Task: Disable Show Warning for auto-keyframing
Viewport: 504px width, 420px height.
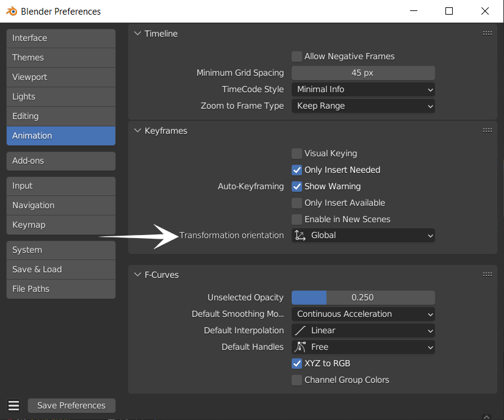Action: pos(297,187)
